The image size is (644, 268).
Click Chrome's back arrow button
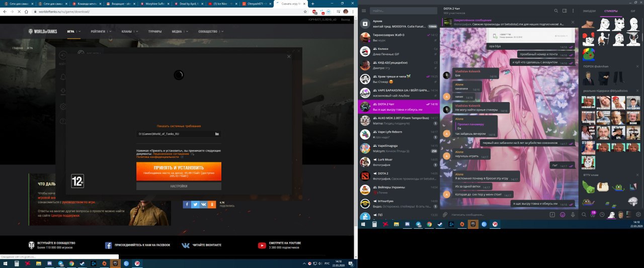[x=5, y=11]
